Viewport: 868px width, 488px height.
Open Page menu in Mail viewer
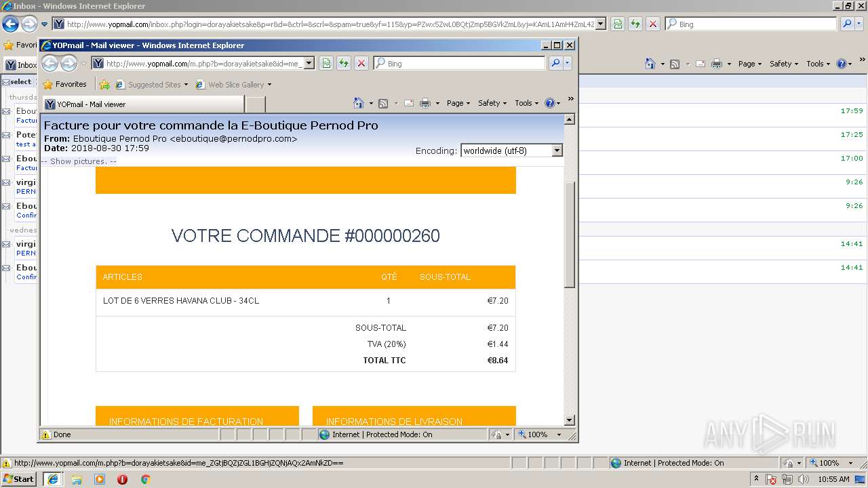(458, 103)
